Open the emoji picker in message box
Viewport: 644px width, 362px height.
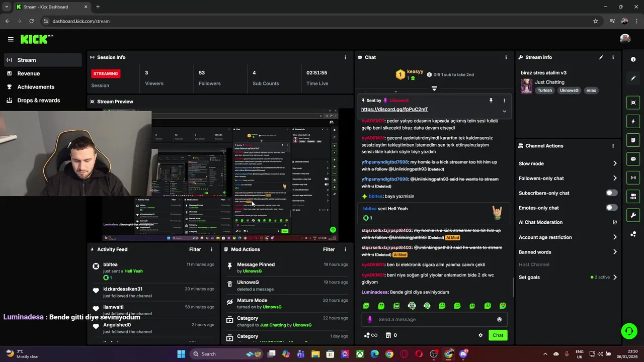click(x=499, y=319)
